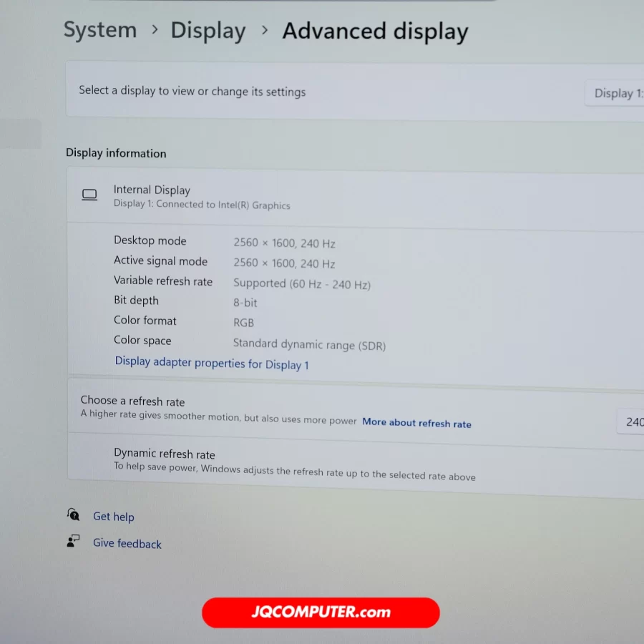This screenshot has width=644, height=644.
Task: Open the 240 Hz refresh rate dropdown
Action: [x=631, y=421]
